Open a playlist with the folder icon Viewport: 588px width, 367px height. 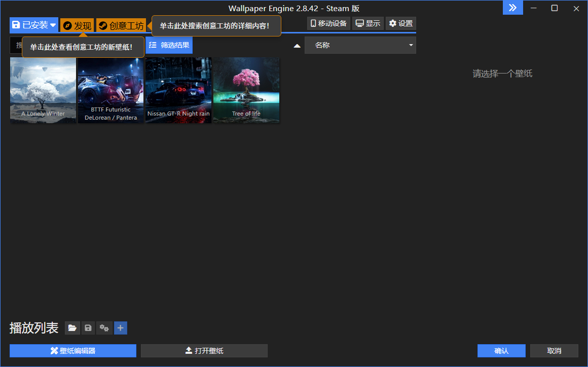point(72,328)
